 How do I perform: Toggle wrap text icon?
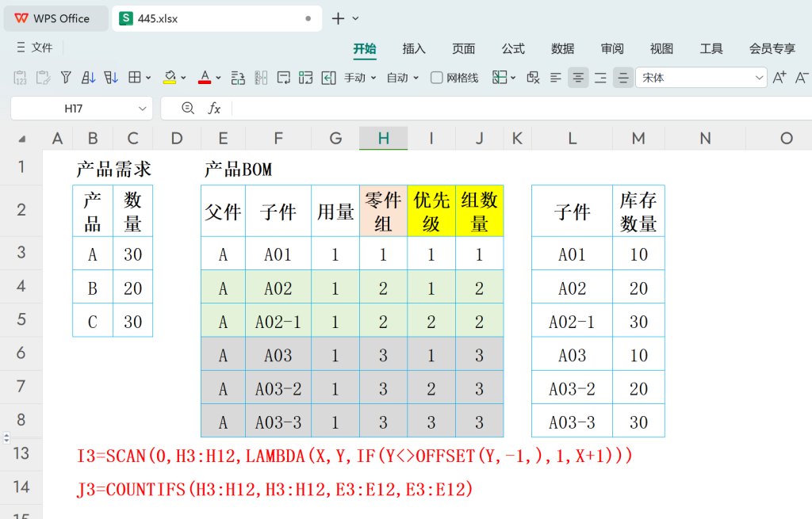[x=283, y=78]
